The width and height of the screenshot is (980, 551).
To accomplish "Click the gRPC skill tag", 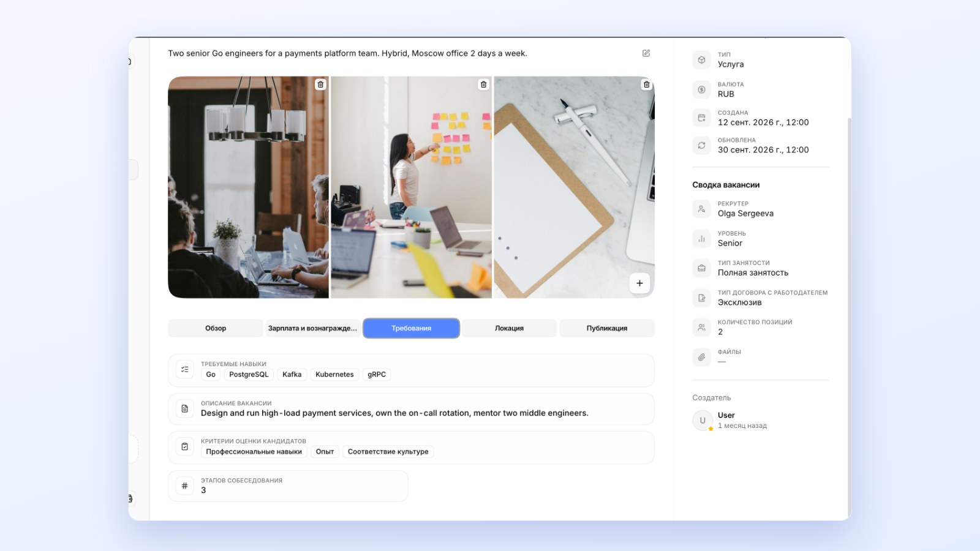I will click(x=377, y=375).
